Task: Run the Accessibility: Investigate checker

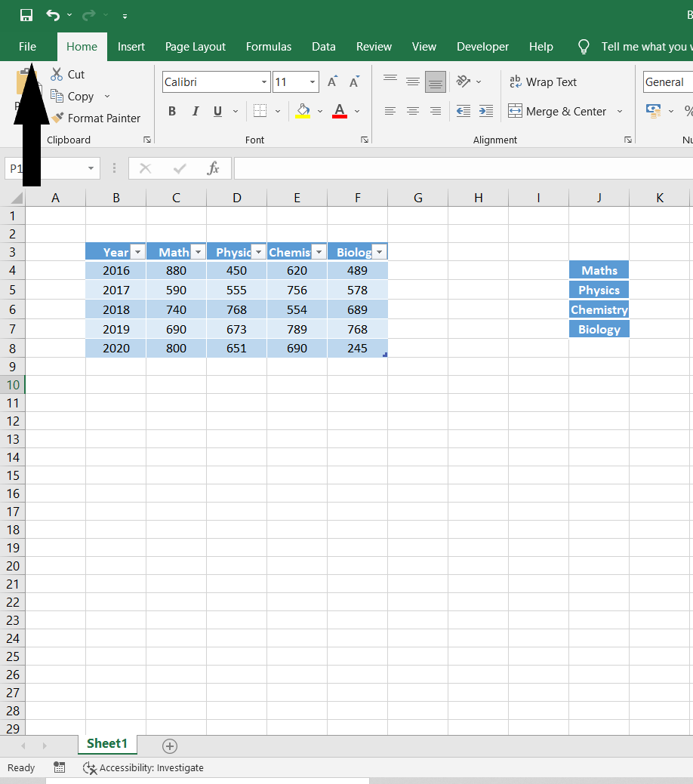Action: click(143, 767)
